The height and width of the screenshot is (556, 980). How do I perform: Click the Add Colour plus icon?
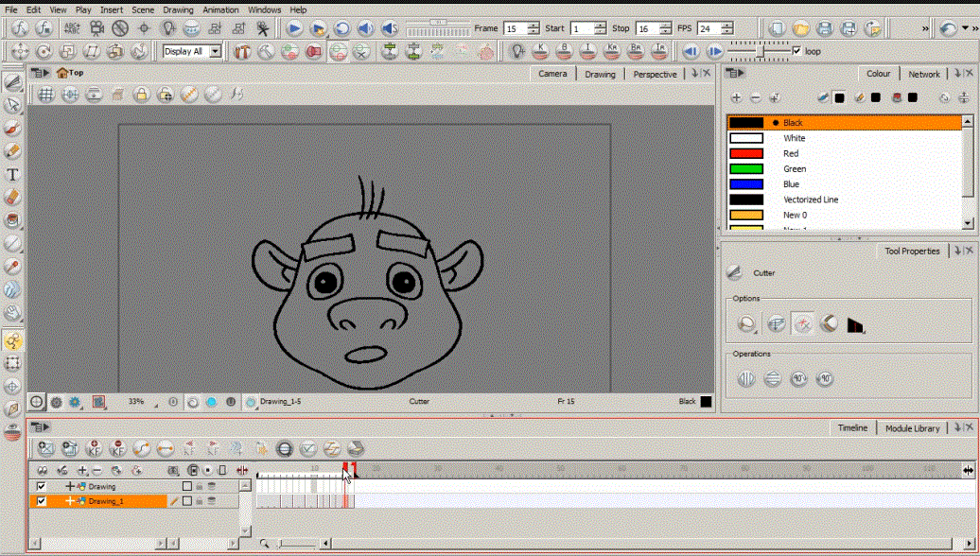tap(737, 97)
